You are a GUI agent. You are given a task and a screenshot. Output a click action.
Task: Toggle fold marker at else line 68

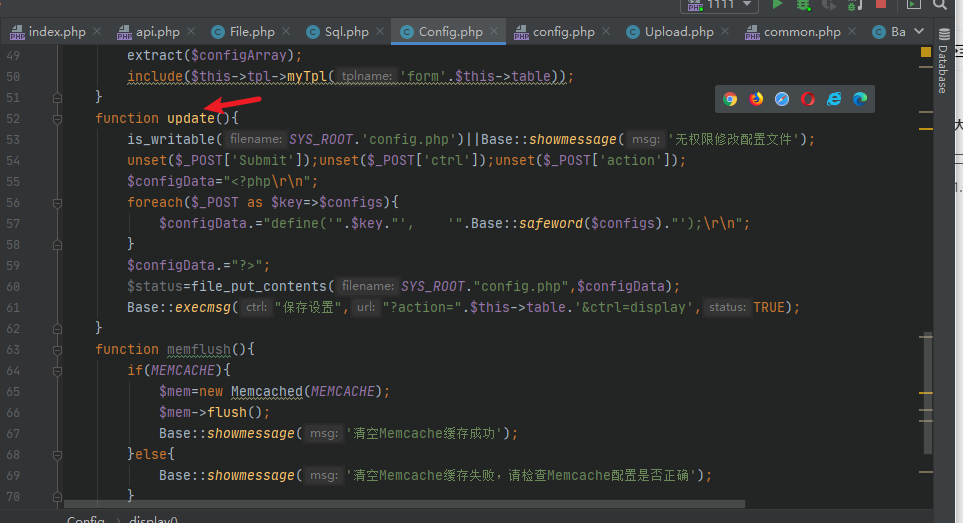click(x=57, y=455)
